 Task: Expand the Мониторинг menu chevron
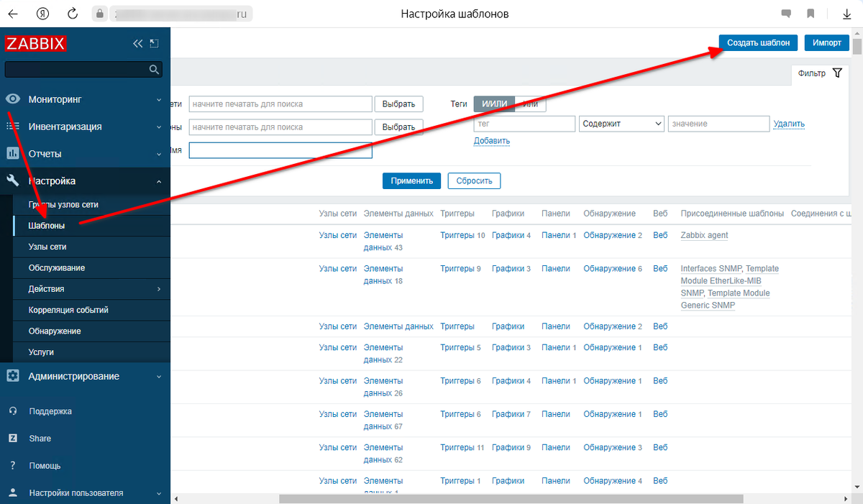coord(159,100)
